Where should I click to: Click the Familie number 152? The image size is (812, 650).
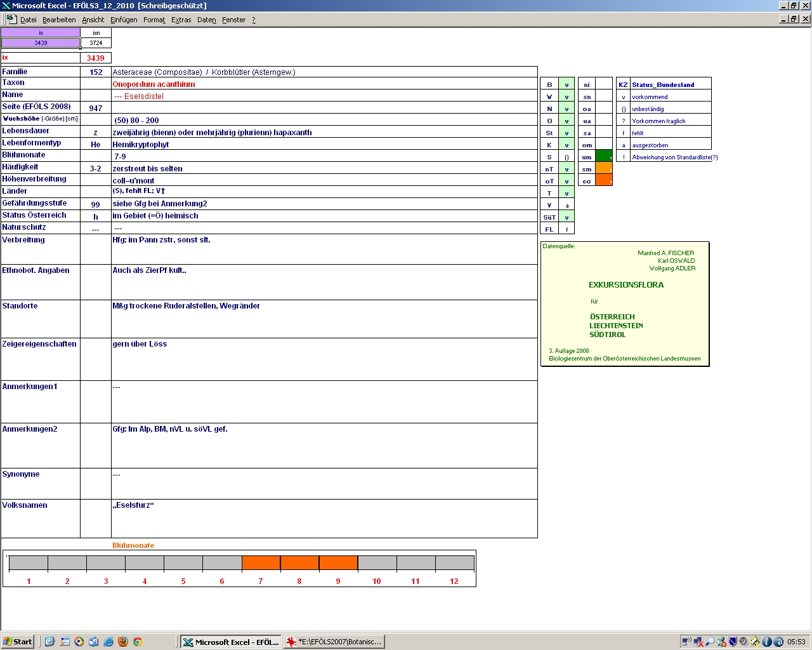pyautogui.click(x=96, y=72)
